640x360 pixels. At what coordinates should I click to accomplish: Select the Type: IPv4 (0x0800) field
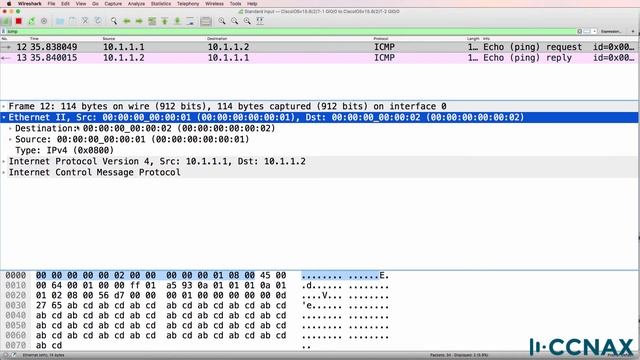tap(64, 150)
